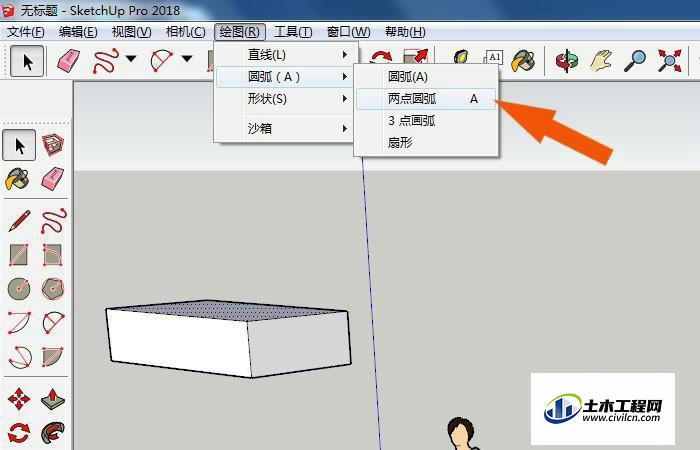
Task: Select the Circle tool
Action: click(x=19, y=289)
